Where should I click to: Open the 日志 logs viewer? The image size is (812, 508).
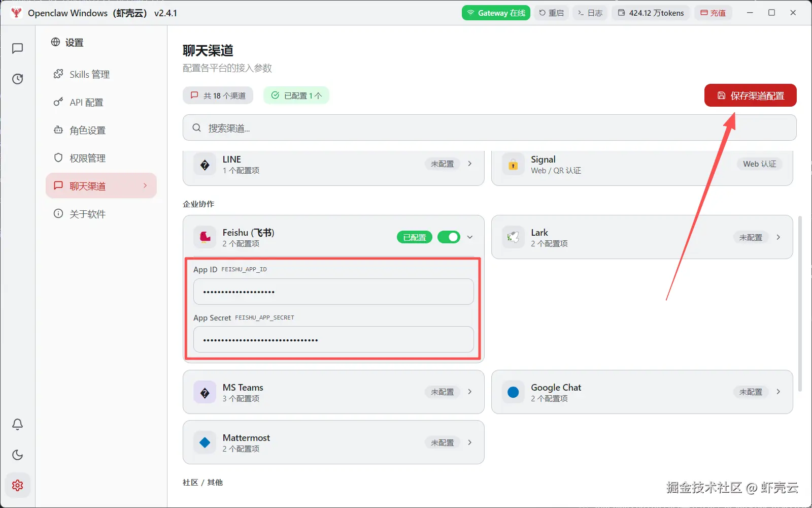click(x=590, y=13)
